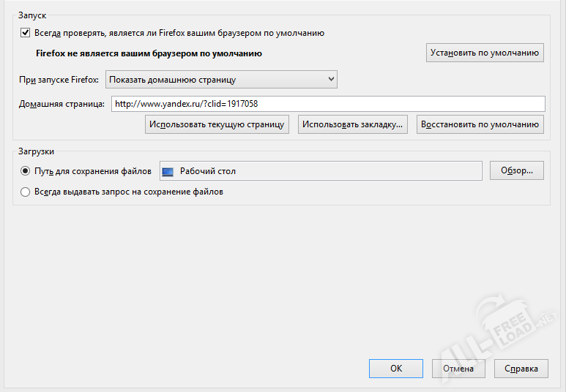Image resolution: width=566 pixels, height=392 pixels.
Task: Toggle the always check default browser checkbox
Action: 26,33
